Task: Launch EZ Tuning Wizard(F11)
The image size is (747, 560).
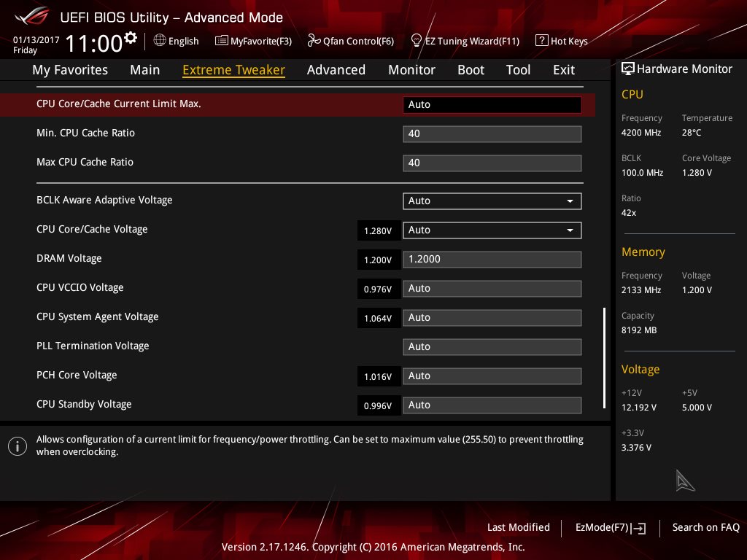Action: (465, 41)
